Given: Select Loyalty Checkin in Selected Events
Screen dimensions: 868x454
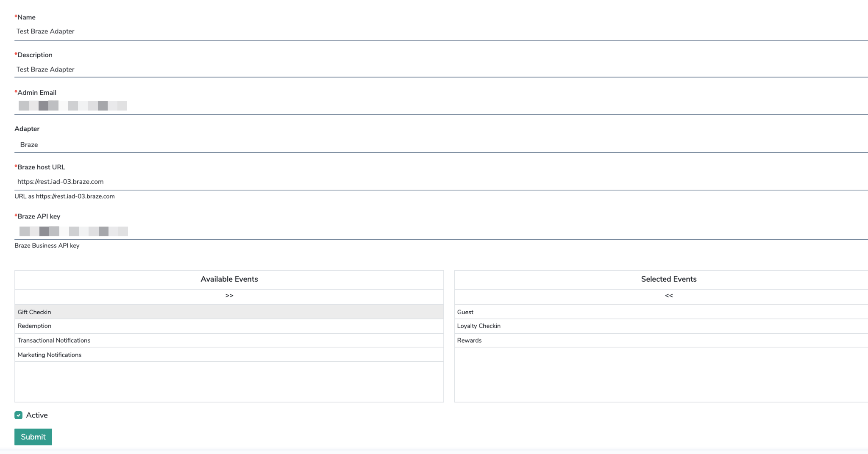Looking at the screenshot, I should [661, 326].
